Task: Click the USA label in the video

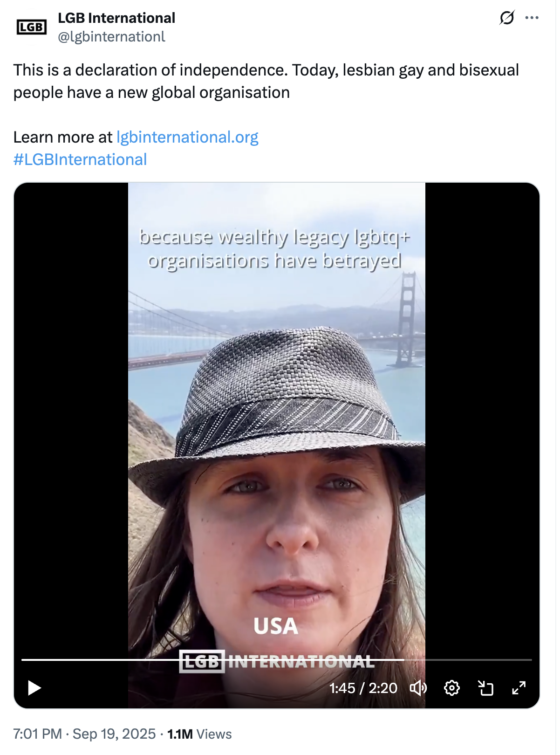Action: 276,626
